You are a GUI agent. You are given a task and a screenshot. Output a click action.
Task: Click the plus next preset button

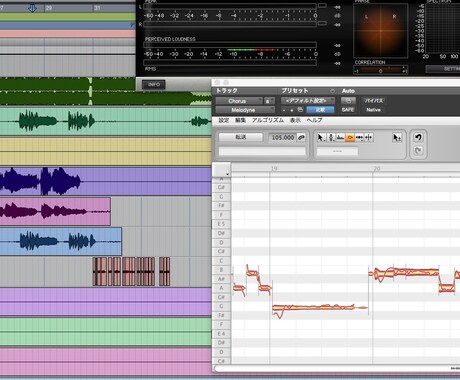292,110
